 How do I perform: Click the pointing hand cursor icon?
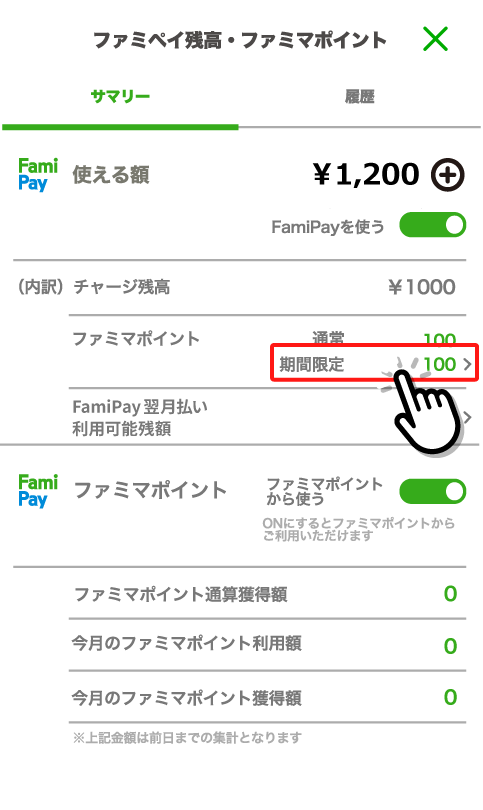pos(425,408)
